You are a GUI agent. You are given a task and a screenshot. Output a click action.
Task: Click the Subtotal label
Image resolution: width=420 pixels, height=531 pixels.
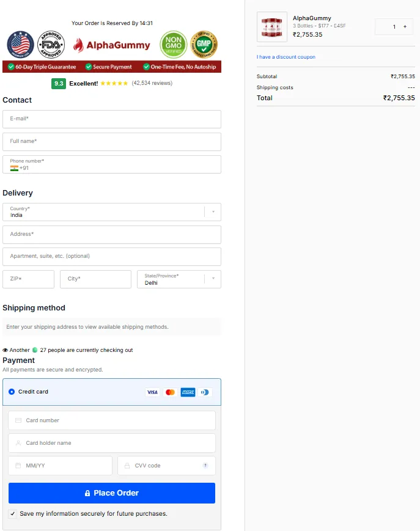pyautogui.click(x=267, y=76)
